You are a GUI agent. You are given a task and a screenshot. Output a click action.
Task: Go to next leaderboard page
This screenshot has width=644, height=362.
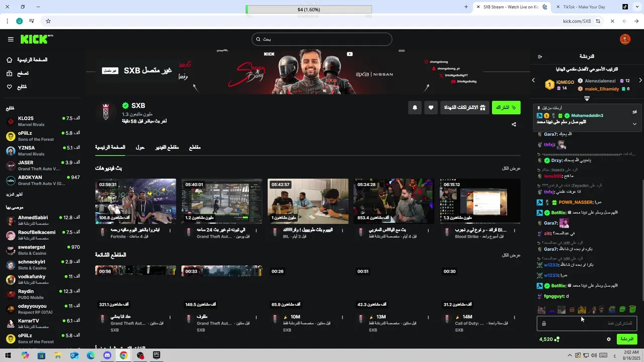point(640,80)
